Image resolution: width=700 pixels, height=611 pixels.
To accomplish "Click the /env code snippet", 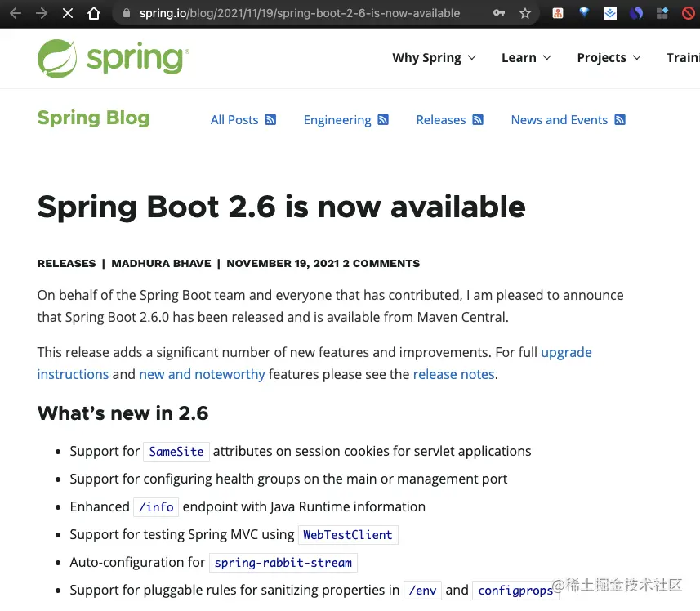I will tap(422, 591).
